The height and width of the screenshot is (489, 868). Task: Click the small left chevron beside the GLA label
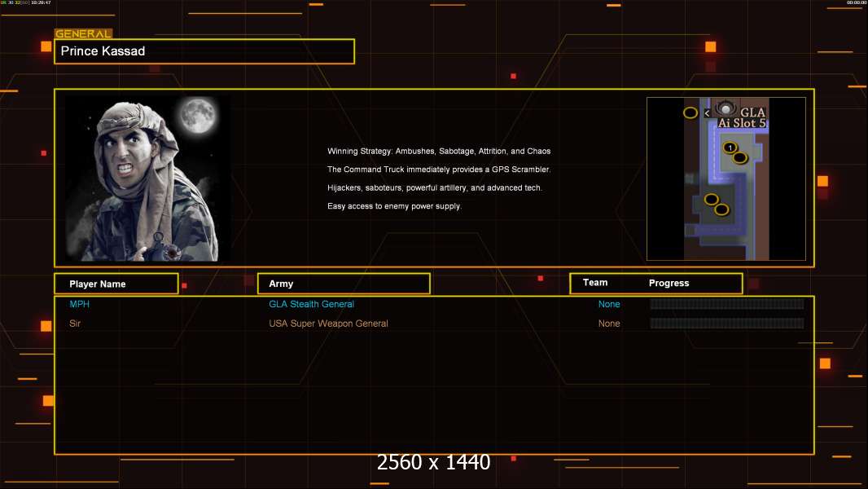[x=707, y=113]
